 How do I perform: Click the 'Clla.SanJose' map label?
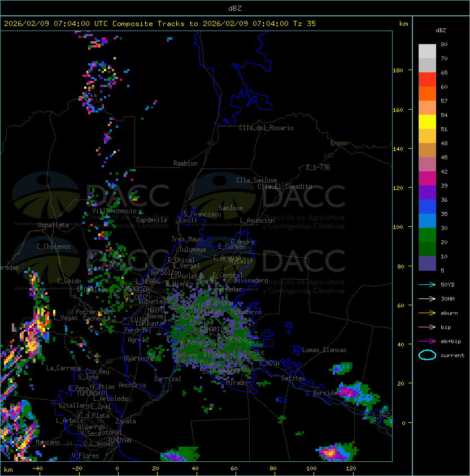(x=256, y=180)
